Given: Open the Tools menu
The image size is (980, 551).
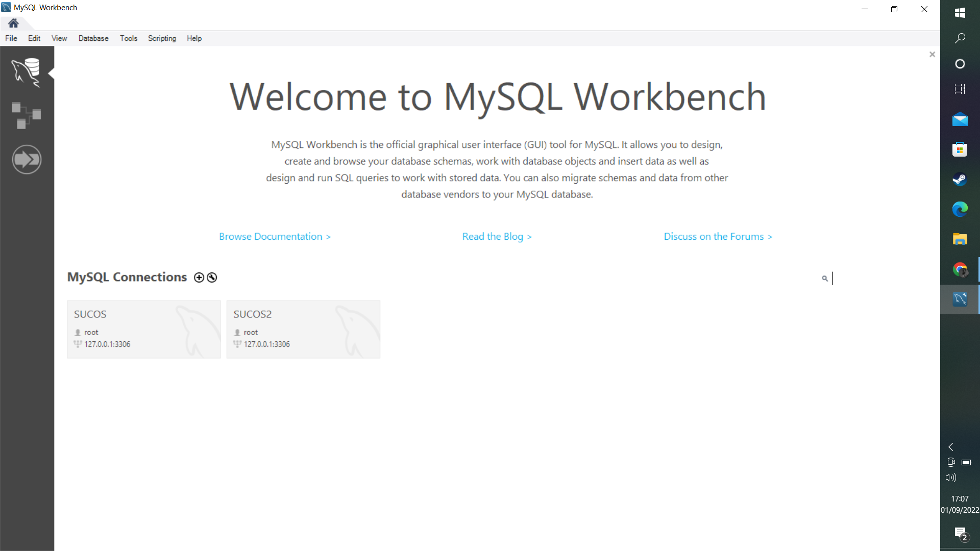Looking at the screenshot, I should click(129, 38).
